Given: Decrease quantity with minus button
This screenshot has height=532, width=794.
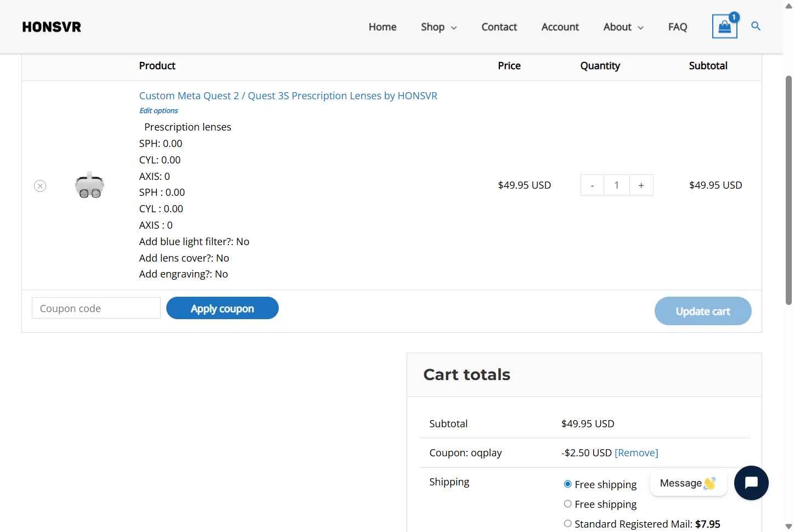Looking at the screenshot, I should click(x=592, y=185).
